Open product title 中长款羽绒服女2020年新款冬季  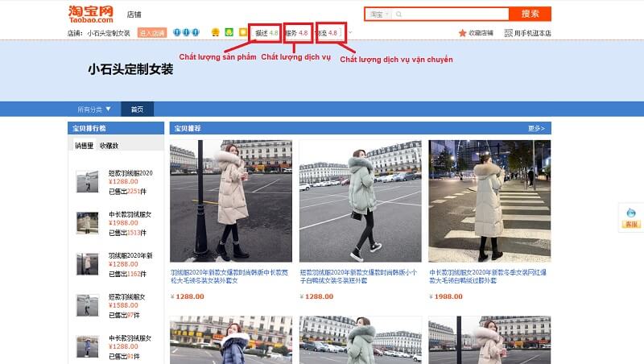click(488, 276)
